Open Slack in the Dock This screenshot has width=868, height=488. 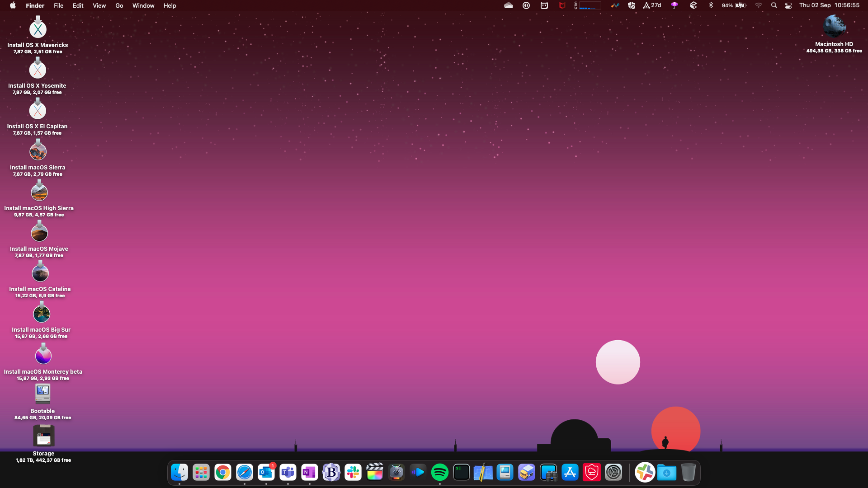(x=353, y=473)
